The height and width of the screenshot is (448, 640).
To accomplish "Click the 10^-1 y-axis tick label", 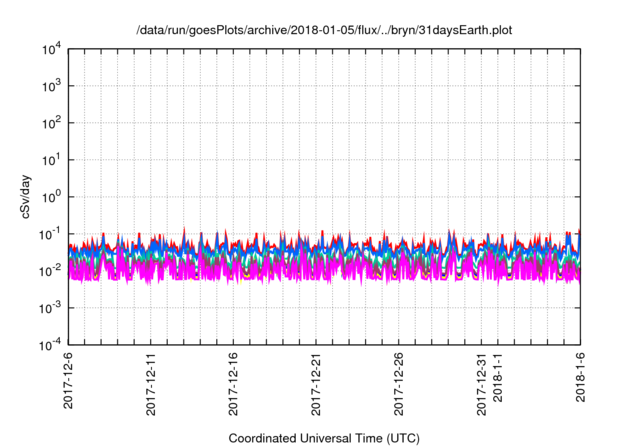I will 48,234.
